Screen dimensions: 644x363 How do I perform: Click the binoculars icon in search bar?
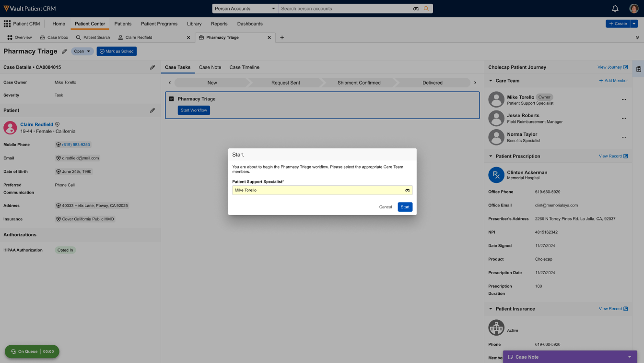tap(416, 9)
